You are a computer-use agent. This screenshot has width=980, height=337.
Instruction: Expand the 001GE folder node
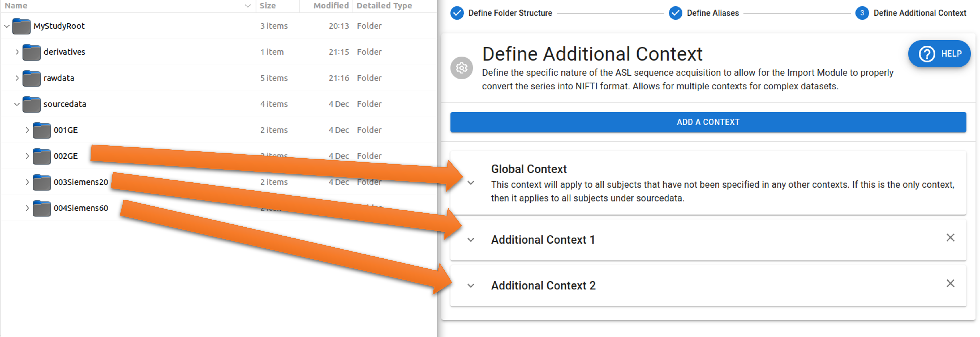tap(27, 130)
